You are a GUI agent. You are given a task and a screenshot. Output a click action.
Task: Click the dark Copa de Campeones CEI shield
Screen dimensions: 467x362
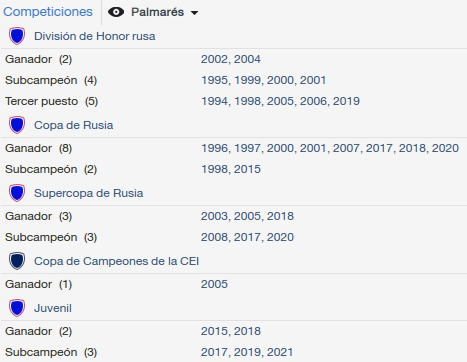click(17, 261)
